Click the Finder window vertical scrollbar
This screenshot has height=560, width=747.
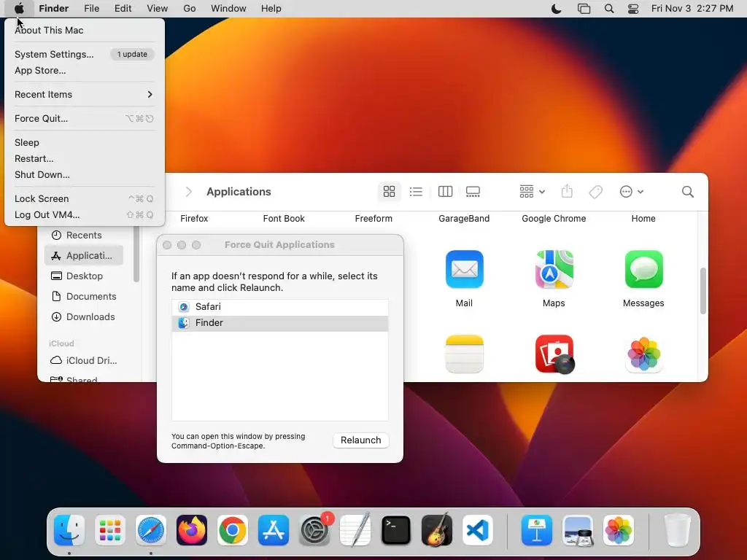(x=703, y=291)
